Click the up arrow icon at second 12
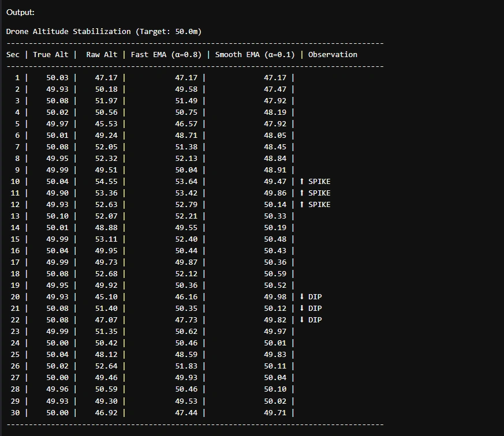 301,205
